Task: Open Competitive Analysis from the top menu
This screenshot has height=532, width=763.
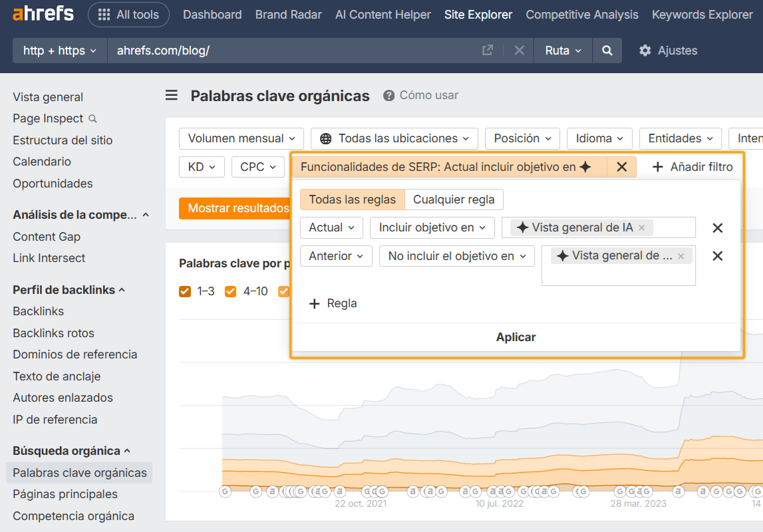Action: point(581,14)
